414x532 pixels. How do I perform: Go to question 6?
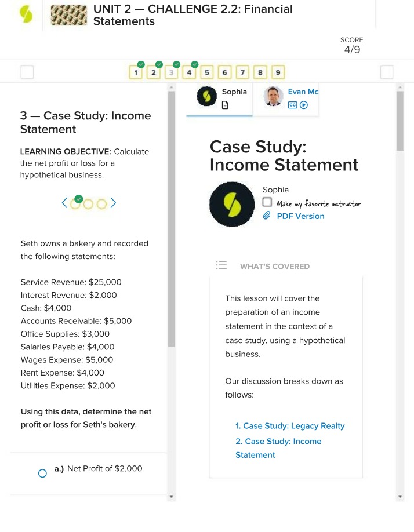coord(224,72)
